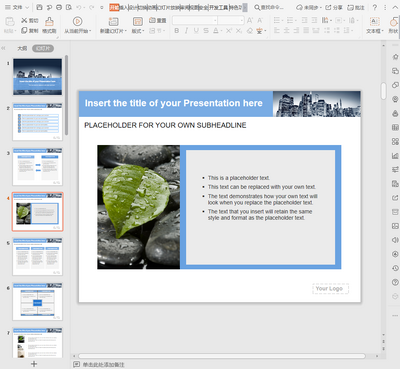The height and width of the screenshot is (369, 400).
Task: Click the horizontal scrollbar under the slide
Action: pyautogui.click(x=222, y=356)
